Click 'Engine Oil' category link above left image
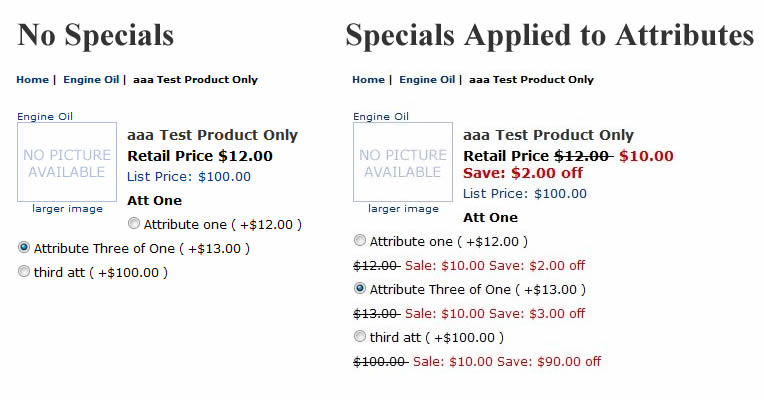The image size is (764, 400). (x=45, y=116)
